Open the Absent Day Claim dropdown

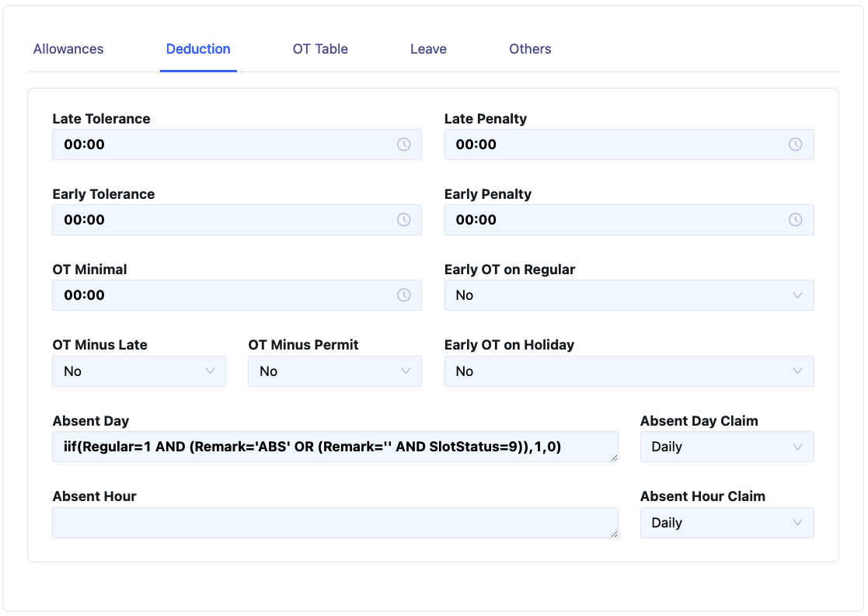pyautogui.click(x=727, y=447)
